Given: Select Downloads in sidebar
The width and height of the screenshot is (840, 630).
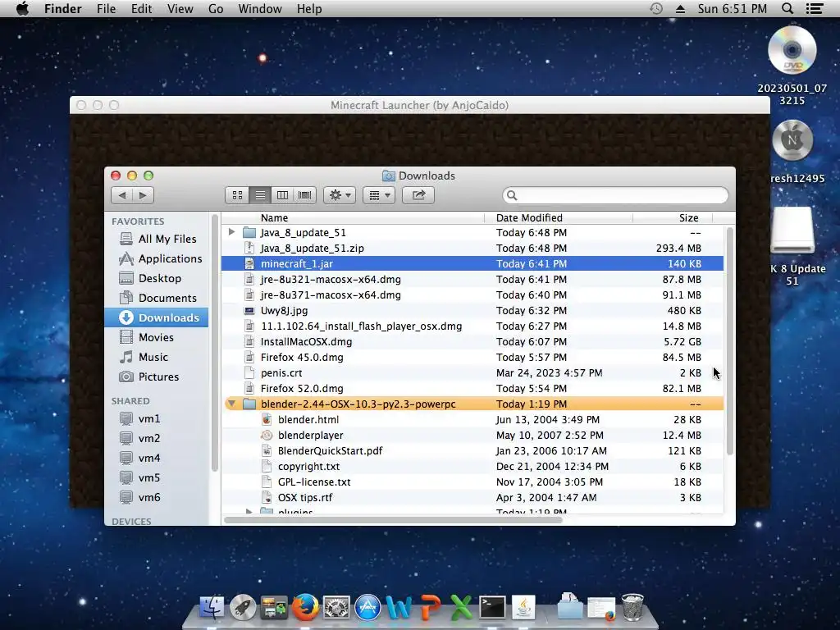Looking at the screenshot, I should tap(157, 317).
